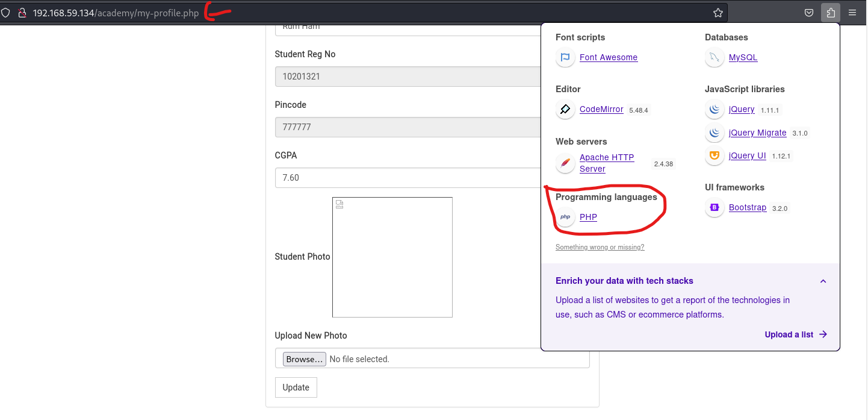Viewport: 868px width, 420px height.
Task: Click the jQuery Migrate version 3.1.0 badge
Action: pyautogui.click(x=800, y=133)
